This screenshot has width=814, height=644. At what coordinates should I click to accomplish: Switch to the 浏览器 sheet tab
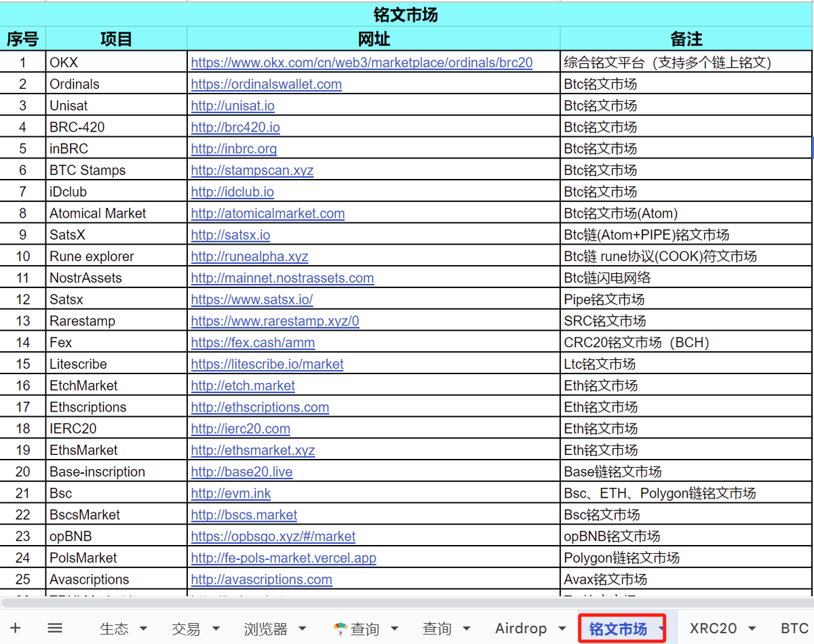pos(265,629)
